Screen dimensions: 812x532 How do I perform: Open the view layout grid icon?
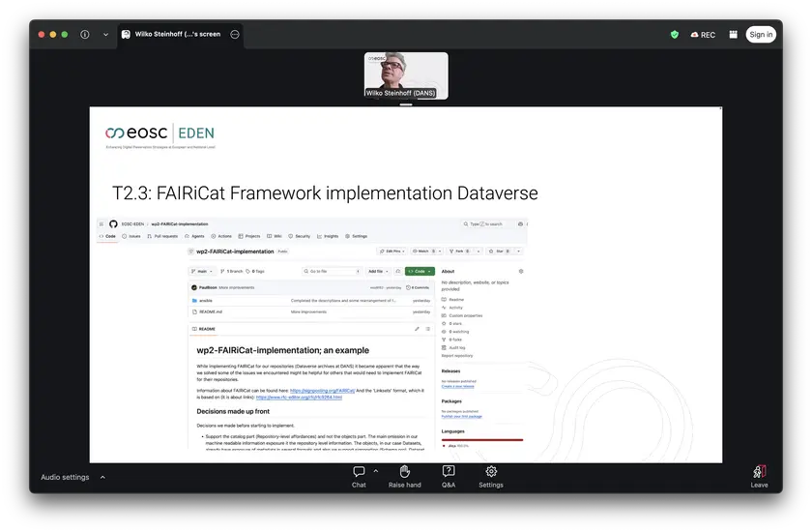pos(733,35)
